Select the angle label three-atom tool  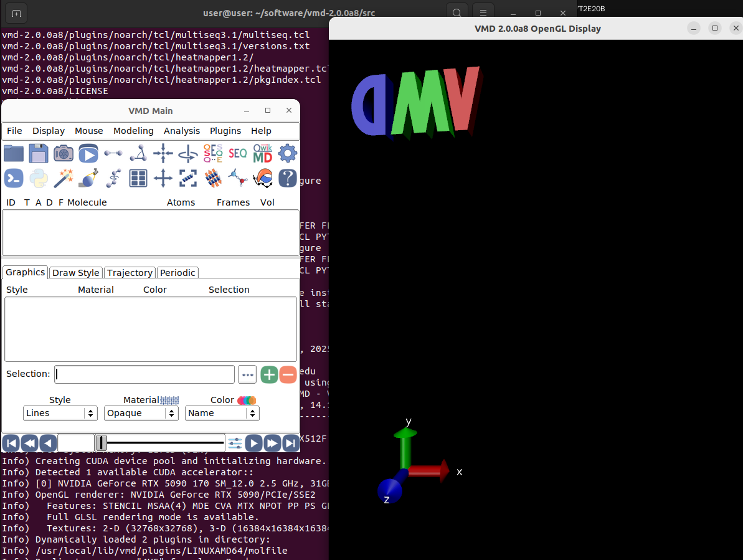(x=138, y=153)
